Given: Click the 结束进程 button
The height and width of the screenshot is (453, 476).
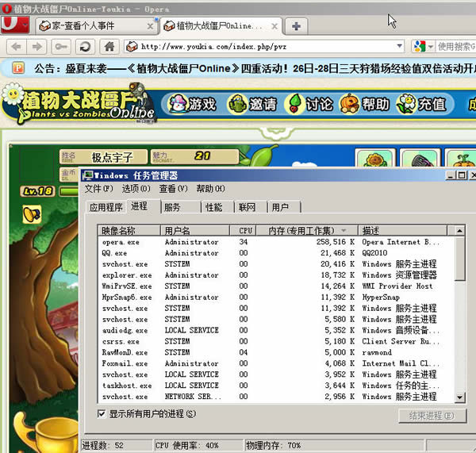Looking at the screenshot, I should coord(432,416).
